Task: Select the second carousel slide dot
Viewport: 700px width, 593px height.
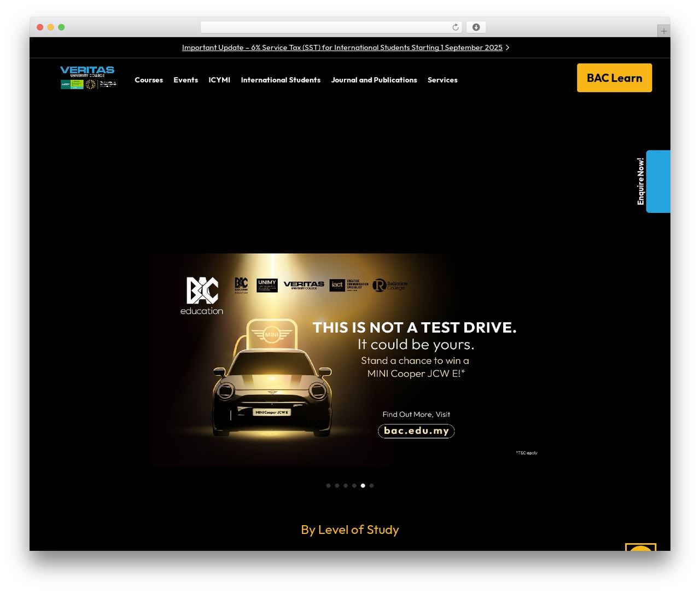Action: point(337,486)
